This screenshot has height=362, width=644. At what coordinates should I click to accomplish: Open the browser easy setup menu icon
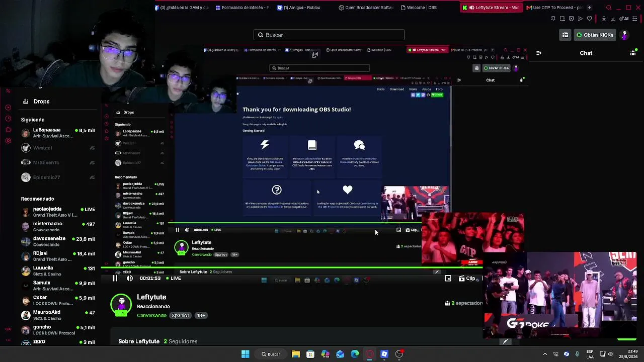[x=635, y=19]
